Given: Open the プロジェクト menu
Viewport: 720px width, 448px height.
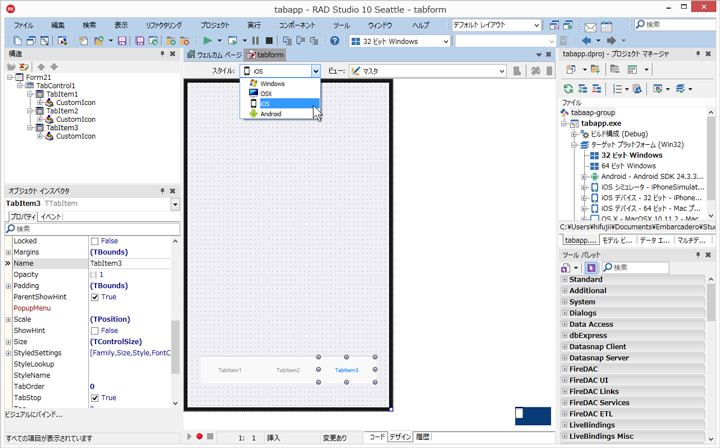Looking at the screenshot, I should (215, 25).
